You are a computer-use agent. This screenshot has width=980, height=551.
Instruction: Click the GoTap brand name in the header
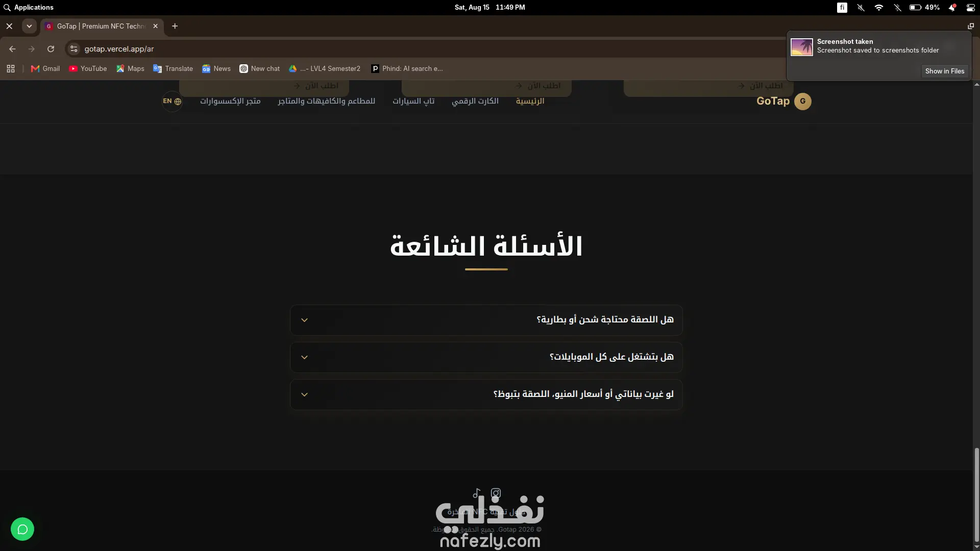[x=773, y=101]
